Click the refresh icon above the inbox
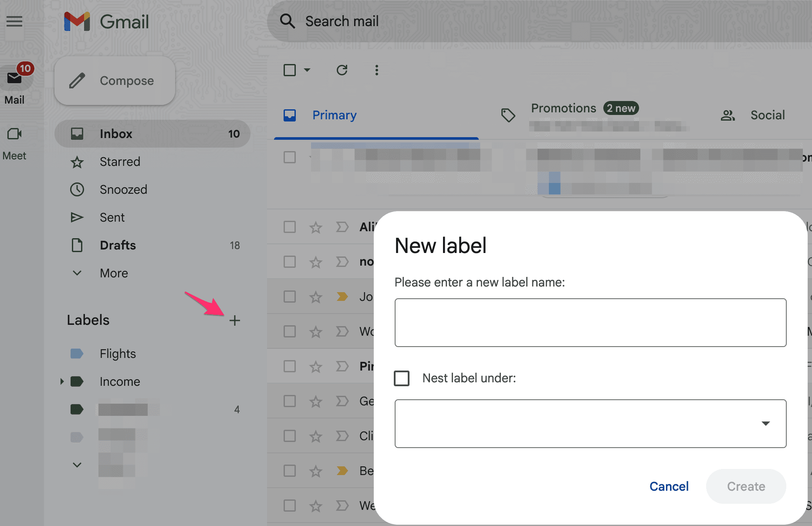The width and height of the screenshot is (812, 526). 342,70
